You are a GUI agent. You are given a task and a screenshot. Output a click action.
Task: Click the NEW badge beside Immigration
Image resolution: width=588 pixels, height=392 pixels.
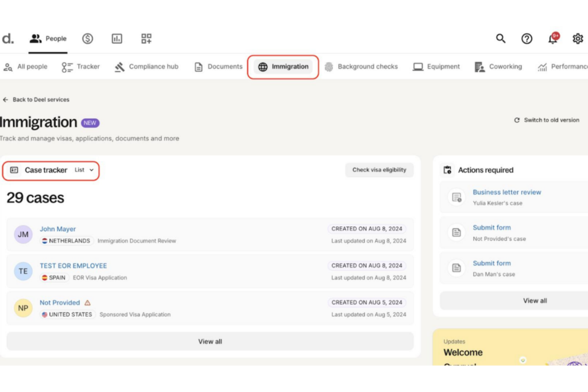coord(90,123)
